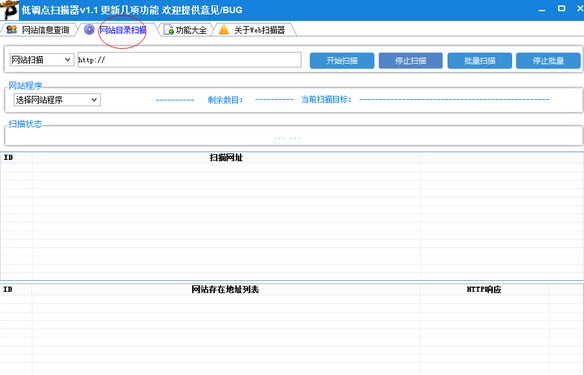
Task: Click the ID column header of the results list
Action: tap(16, 289)
